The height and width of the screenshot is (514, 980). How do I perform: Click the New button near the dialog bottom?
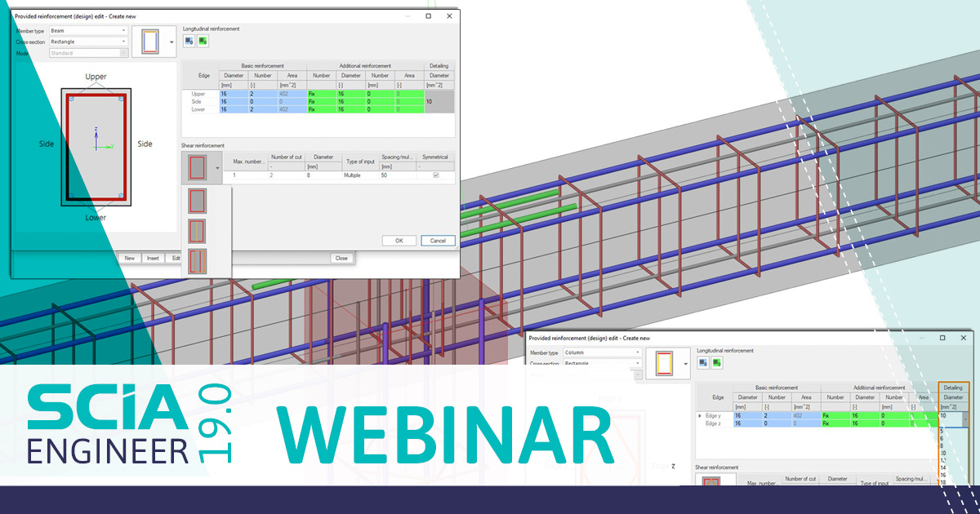pyautogui.click(x=130, y=258)
